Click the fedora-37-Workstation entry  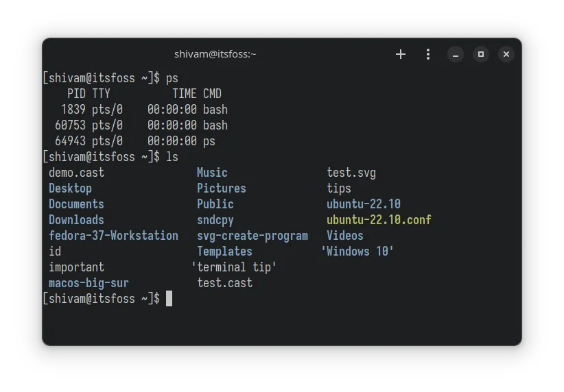coord(113,236)
